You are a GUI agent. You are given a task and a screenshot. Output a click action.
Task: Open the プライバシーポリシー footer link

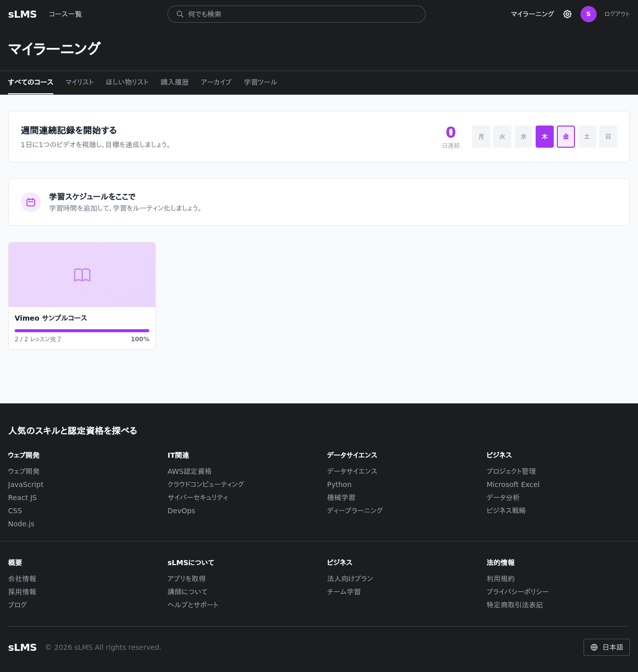click(517, 592)
